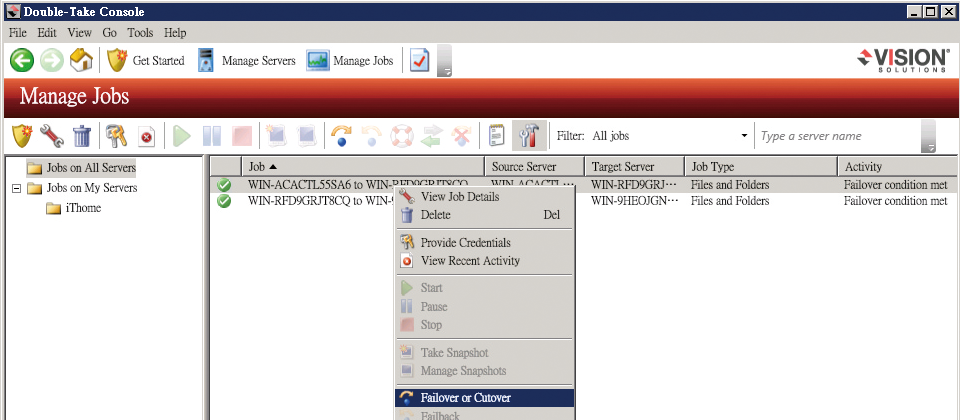
Task: Click in the server name search field
Action: [835, 136]
